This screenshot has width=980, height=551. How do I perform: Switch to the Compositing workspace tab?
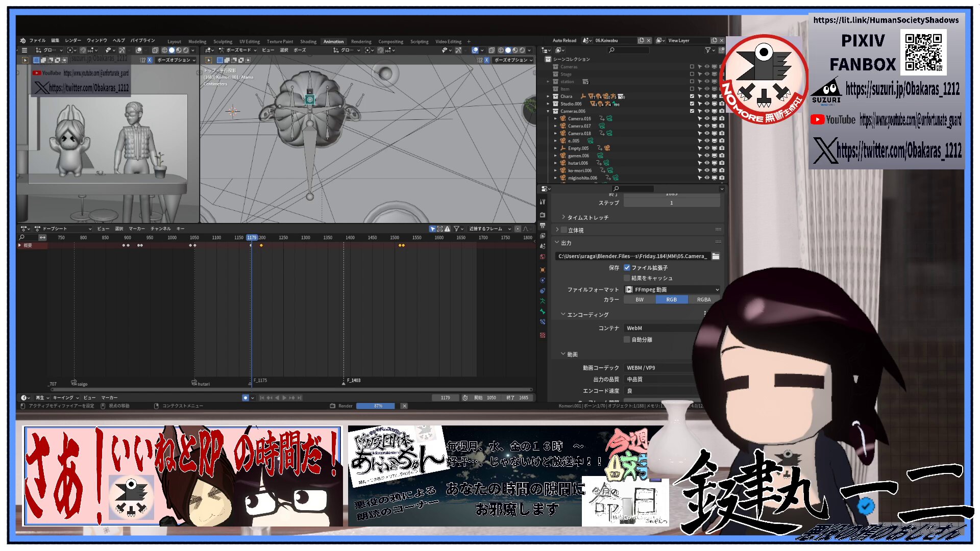pos(390,42)
